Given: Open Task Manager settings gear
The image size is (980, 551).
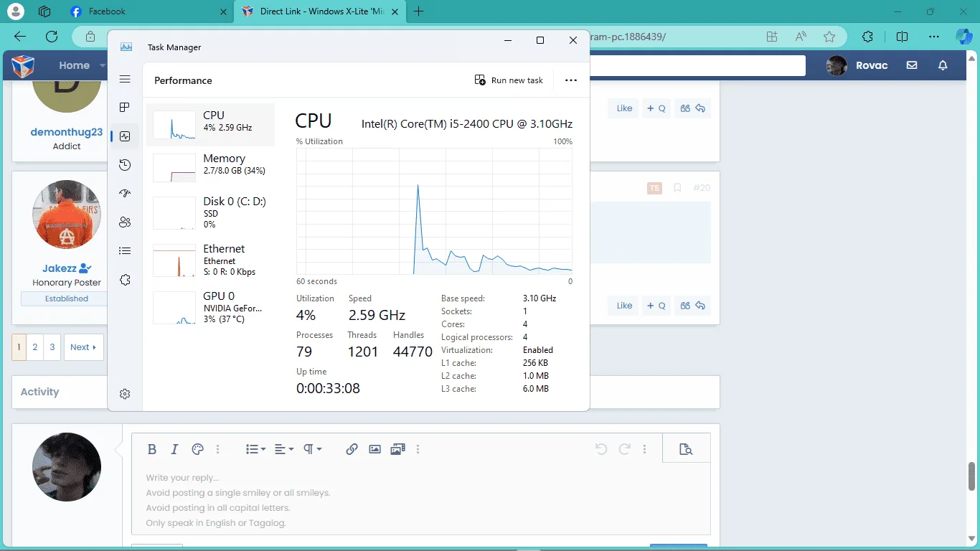Looking at the screenshot, I should click(x=125, y=394).
